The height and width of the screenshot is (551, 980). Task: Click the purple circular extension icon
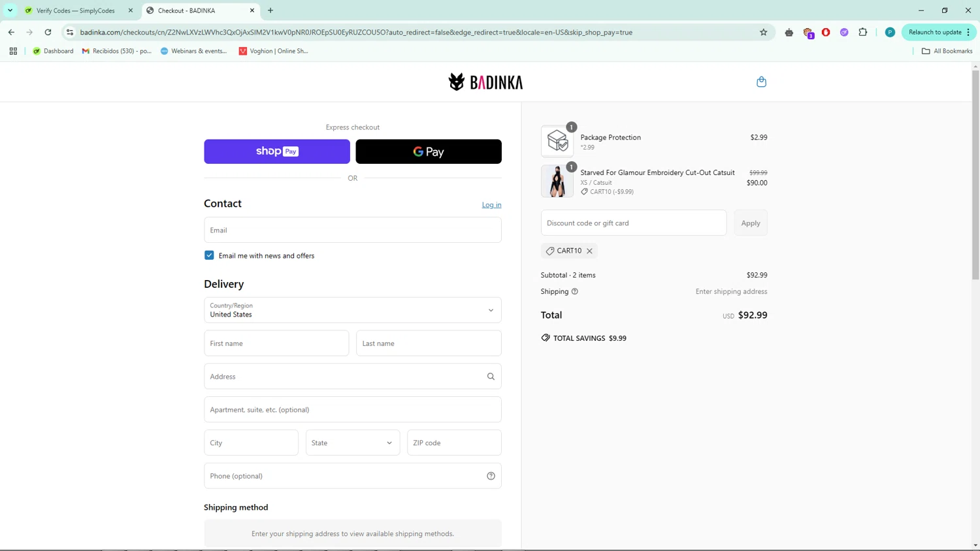pyautogui.click(x=844, y=32)
